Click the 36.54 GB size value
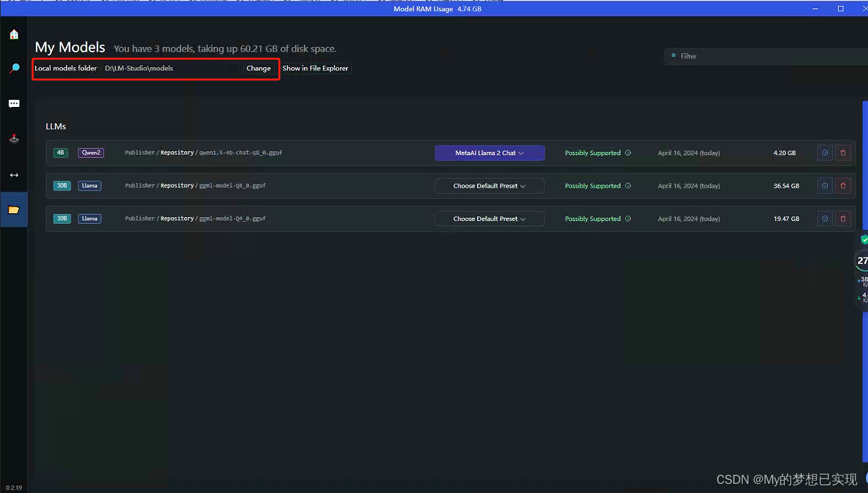868x493 pixels. (786, 186)
